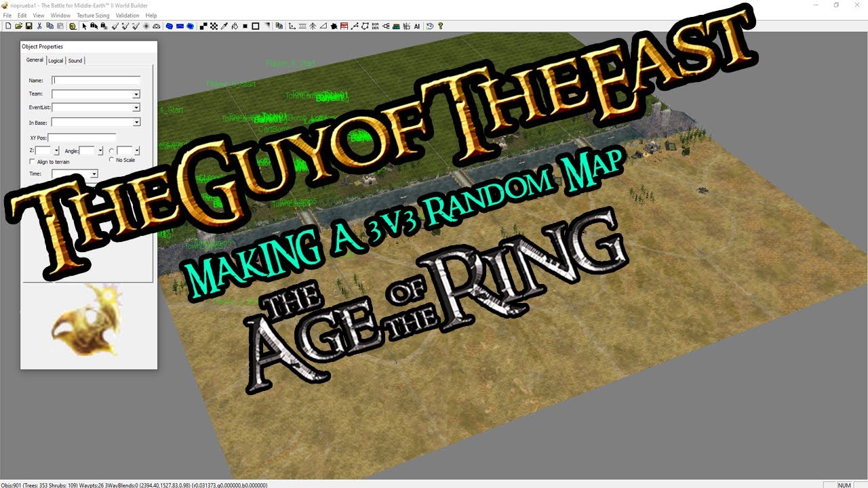Open the scale value dropdown
The height and width of the screenshot is (488, 868).
coord(137,150)
